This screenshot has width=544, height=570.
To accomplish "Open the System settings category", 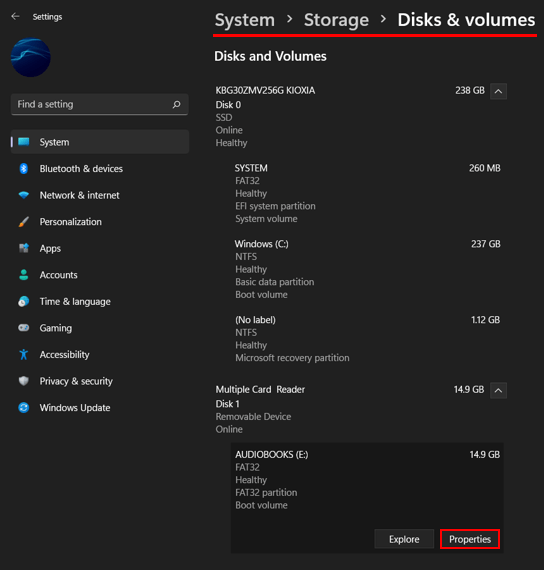I will pyautogui.click(x=100, y=142).
